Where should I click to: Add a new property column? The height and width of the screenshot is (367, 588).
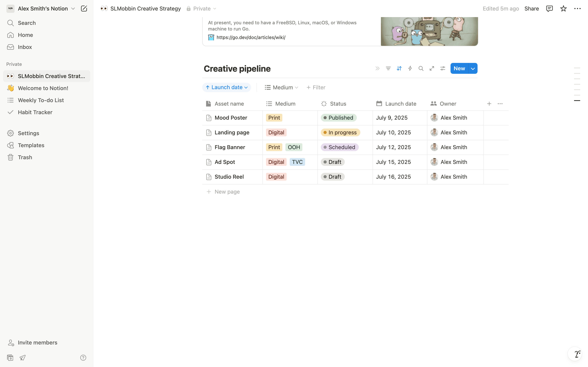tap(489, 104)
